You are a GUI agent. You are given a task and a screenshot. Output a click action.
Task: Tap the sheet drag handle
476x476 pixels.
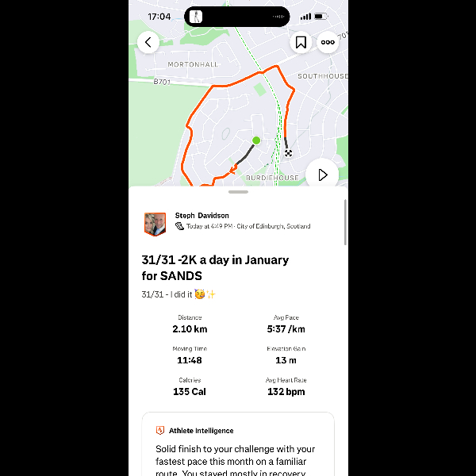238,192
